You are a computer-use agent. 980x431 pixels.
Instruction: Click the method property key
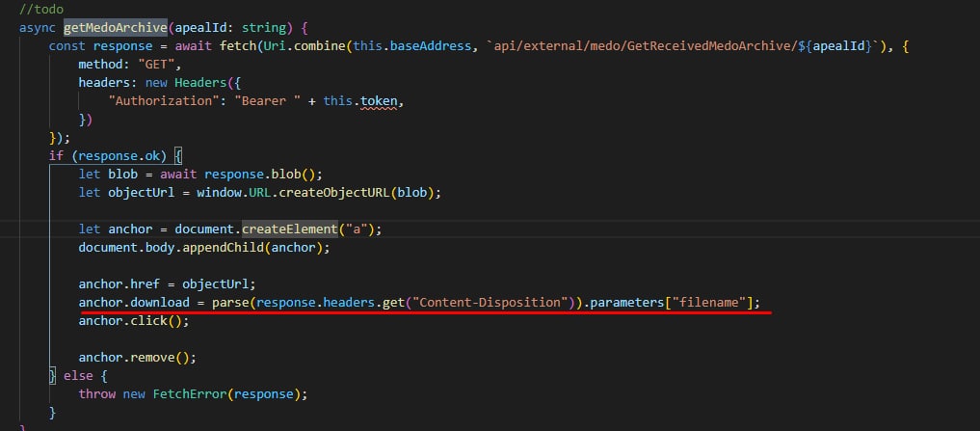pos(100,65)
